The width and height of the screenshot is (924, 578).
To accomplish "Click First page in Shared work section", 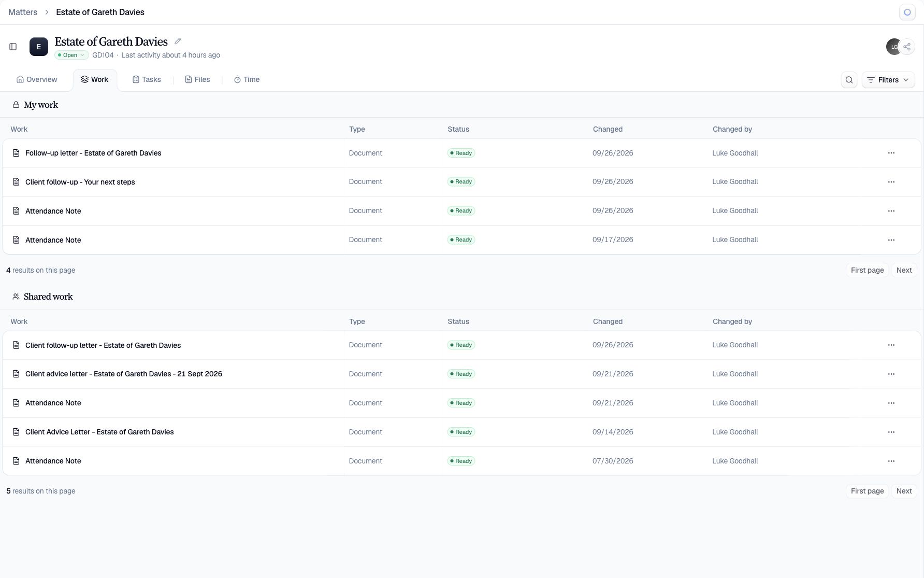I will coord(867,491).
